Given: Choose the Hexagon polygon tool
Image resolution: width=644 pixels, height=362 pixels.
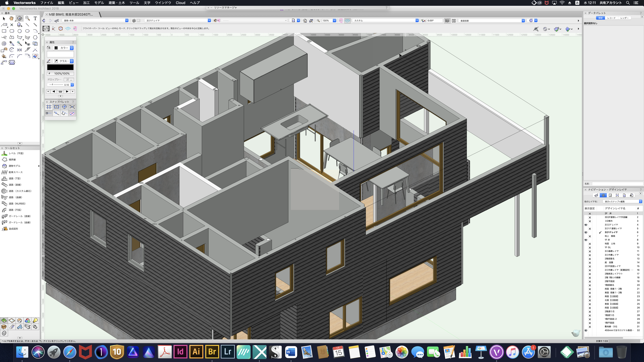Looking at the screenshot, I should pos(35,37).
